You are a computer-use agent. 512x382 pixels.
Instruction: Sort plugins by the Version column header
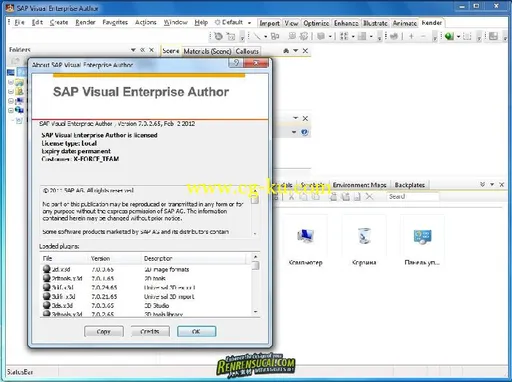(x=115, y=258)
